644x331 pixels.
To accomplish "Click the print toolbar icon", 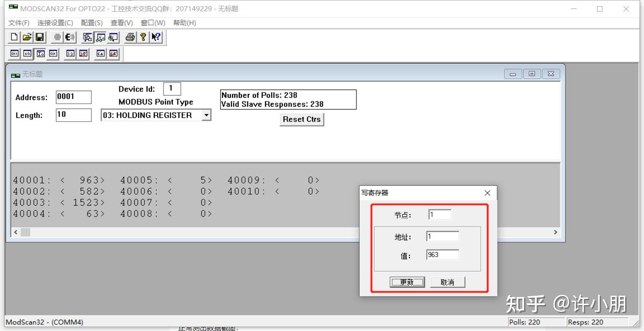I will pos(130,37).
